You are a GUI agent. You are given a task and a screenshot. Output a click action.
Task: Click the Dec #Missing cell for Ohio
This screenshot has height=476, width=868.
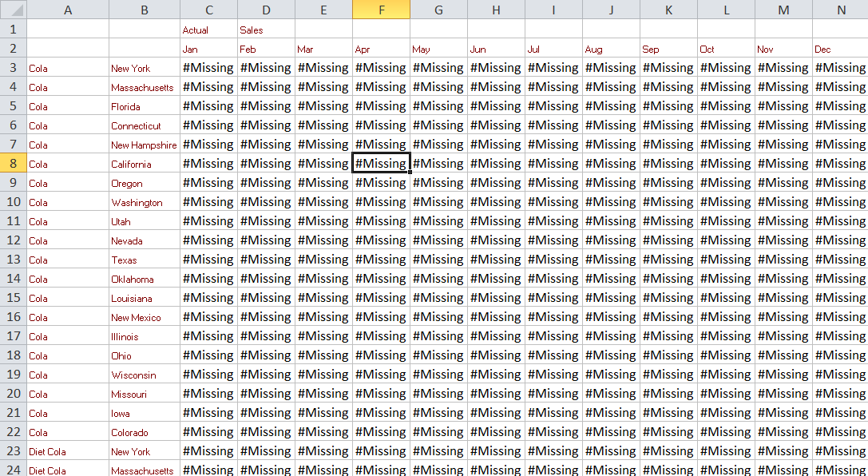pyautogui.click(x=840, y=355)
